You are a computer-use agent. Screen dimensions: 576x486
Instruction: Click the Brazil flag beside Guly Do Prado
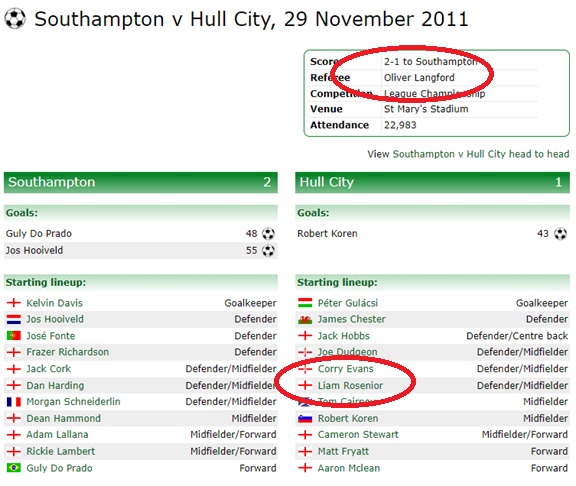coord(14,468)
